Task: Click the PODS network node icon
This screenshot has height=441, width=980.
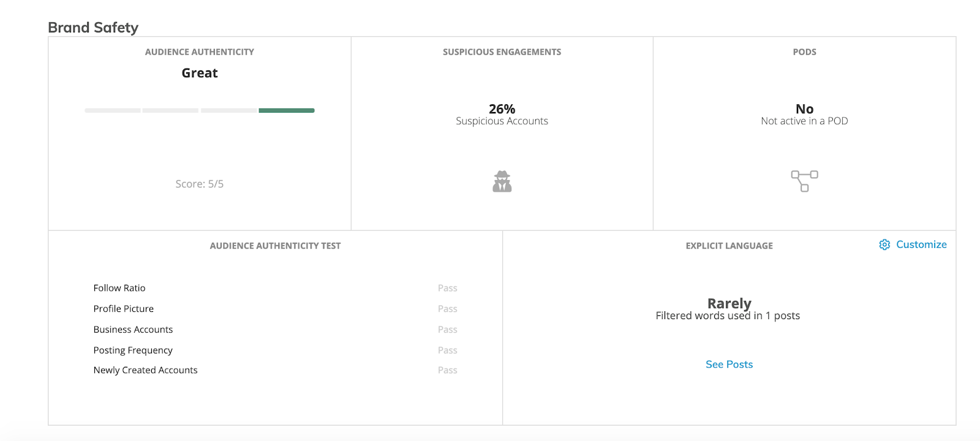Action: point(804,181)
